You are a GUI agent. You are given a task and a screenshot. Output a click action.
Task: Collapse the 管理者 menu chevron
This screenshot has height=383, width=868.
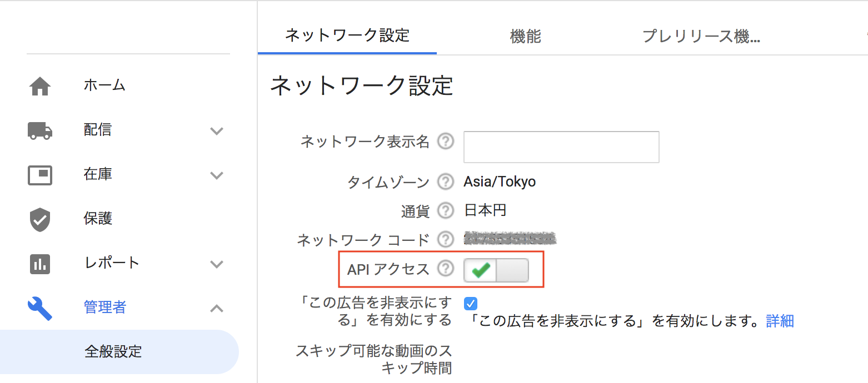tap(217, 308)
